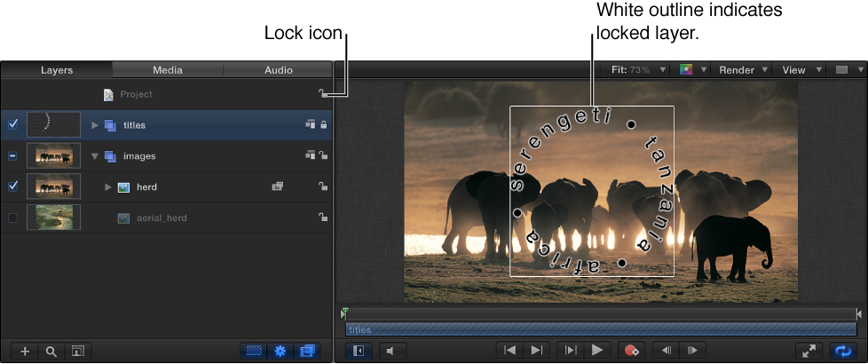Click the play range Out marker
The height and width of the screenshot is (364, 868).
(x=858, y=314)
